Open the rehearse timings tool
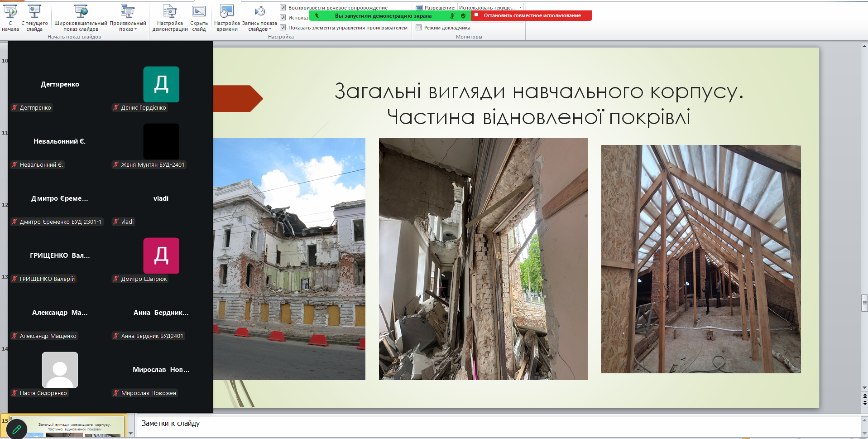 click(x=227, y=17)
